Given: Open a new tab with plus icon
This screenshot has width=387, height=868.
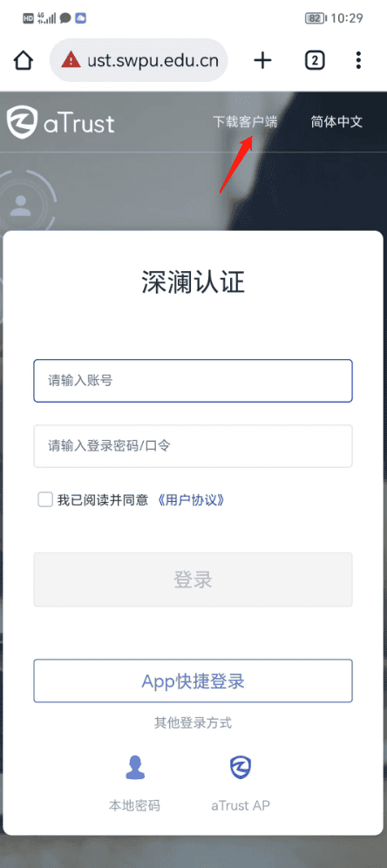Looking at the screenshot, I should 262,60.
